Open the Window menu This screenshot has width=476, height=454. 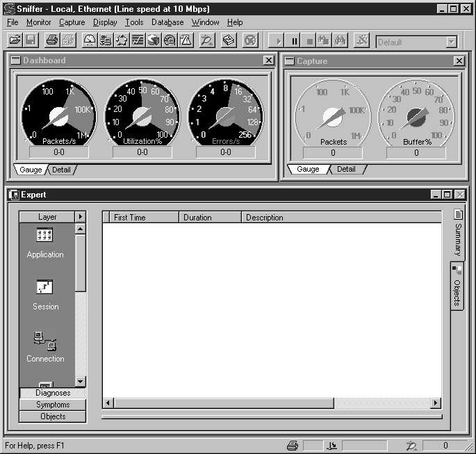click(205, 22)
